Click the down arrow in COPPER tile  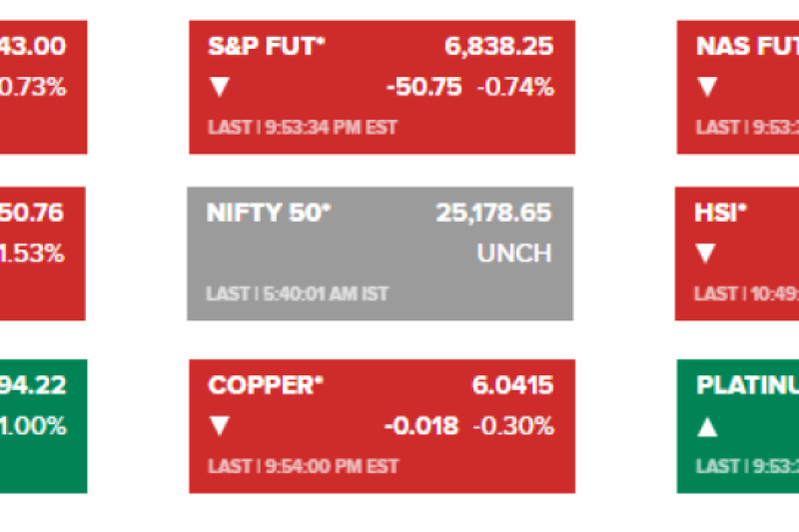pyautogui.click(x=219, y=427)
